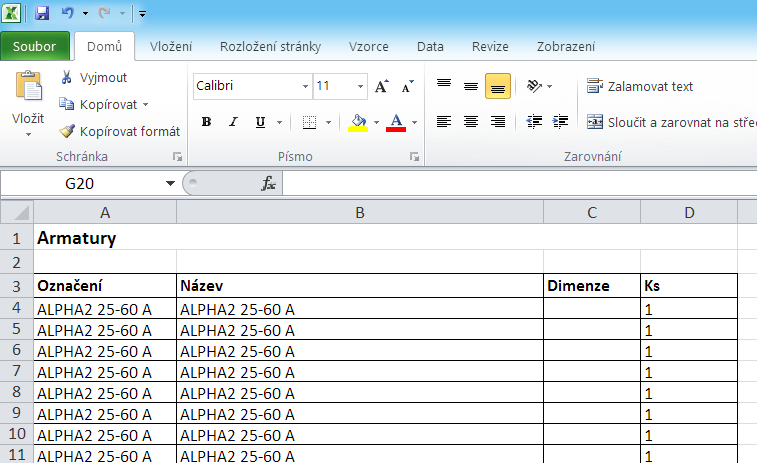Image resolution: width=757 pixels, height=463 pixels.
Task: Decrease font size with small A icon
Action: tap(408, 86)
